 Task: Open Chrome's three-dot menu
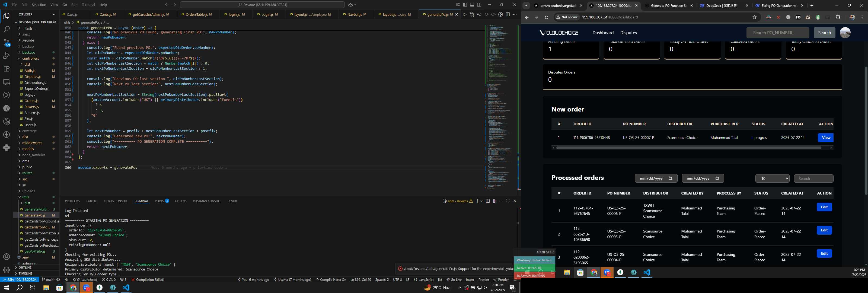click(x=862, y=17)
